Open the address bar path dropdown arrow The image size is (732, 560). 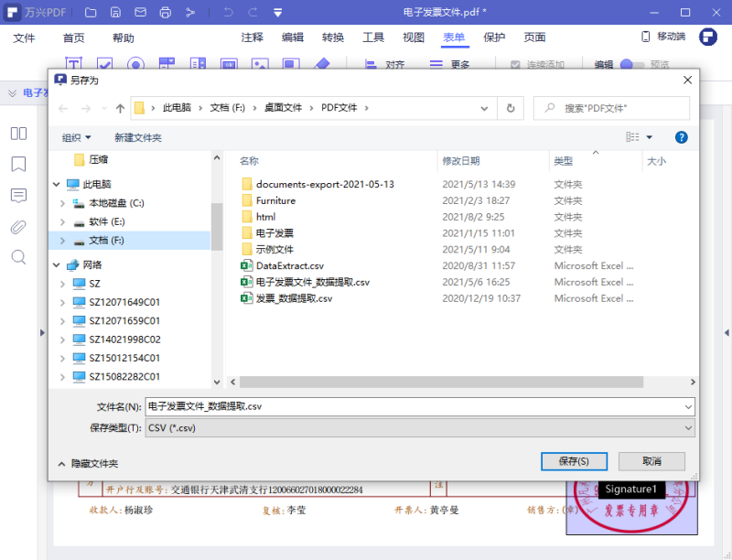tap(485, 108)
